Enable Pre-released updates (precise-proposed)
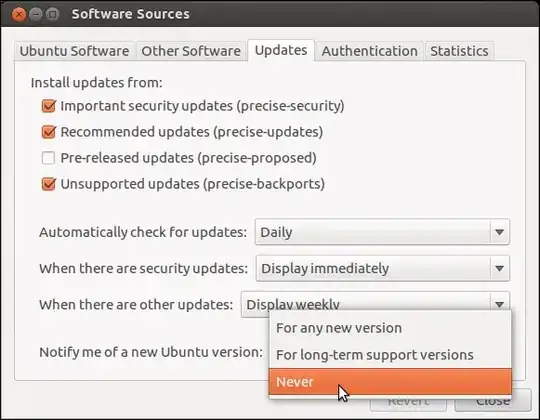Screen dimensions: 540x420 [48, 158]
